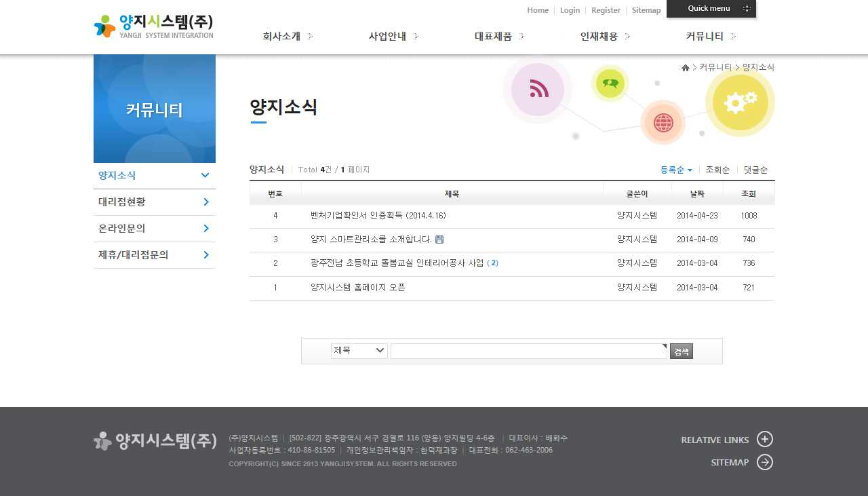868x496 pixels.
Task: Open the post 벤처기업확인서 인증획득
Action: [378, 216]
